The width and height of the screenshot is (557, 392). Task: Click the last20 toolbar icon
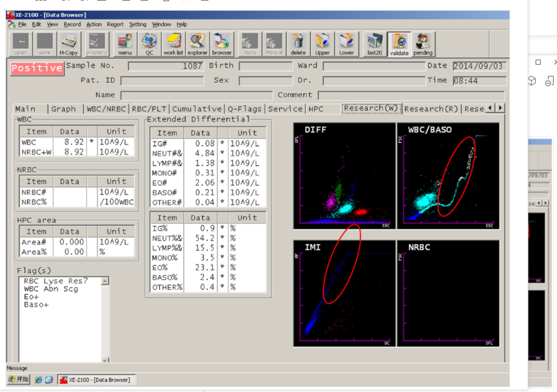click(x=374, y=44)
